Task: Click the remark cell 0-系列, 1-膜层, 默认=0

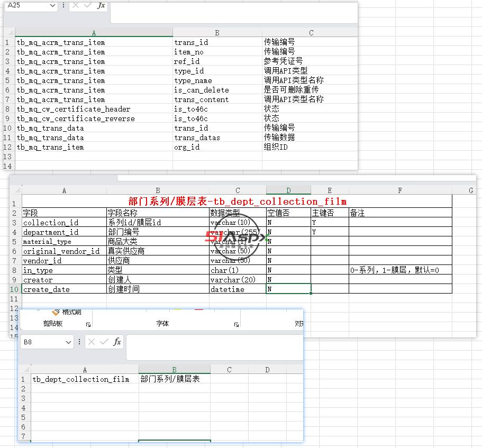Action: click(400, 270)
